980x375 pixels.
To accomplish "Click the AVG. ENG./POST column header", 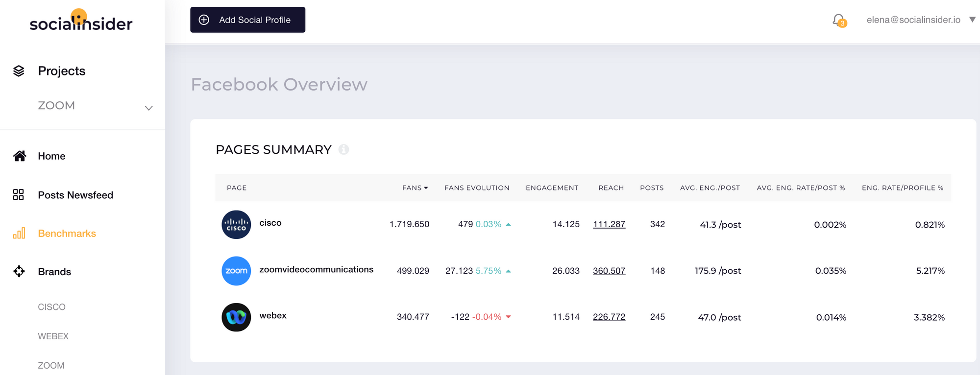I will click(x=710, y=188).
